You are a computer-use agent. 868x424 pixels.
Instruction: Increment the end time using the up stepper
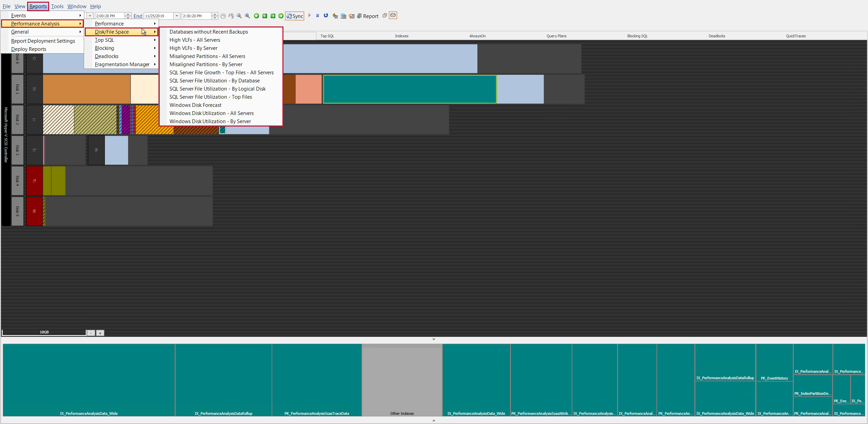click(215, 14)
